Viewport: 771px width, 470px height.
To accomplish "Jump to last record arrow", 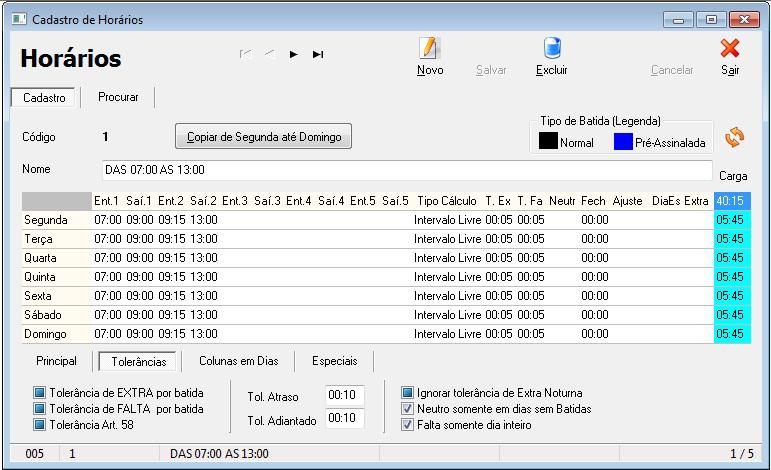I will tap(318, 55).
